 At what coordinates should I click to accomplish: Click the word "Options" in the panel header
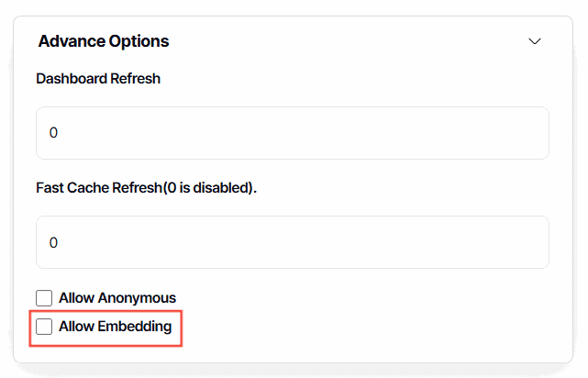(x=137, y=41)
